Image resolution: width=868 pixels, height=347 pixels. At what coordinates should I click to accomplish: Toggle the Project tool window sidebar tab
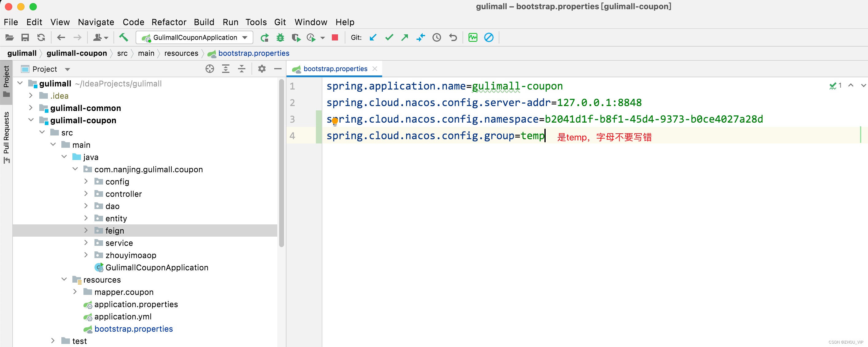6,80
